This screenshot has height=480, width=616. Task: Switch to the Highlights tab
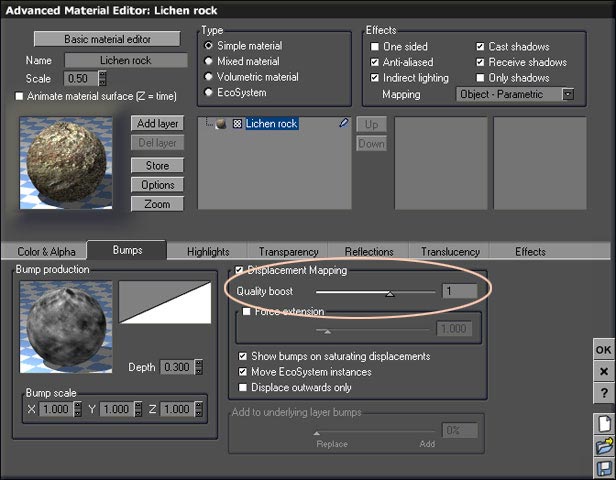pos(208,252)
